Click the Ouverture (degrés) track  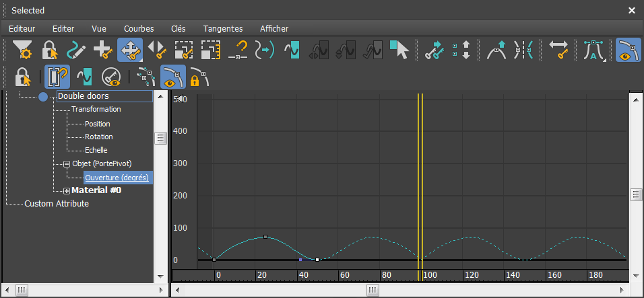pos(119,178)
